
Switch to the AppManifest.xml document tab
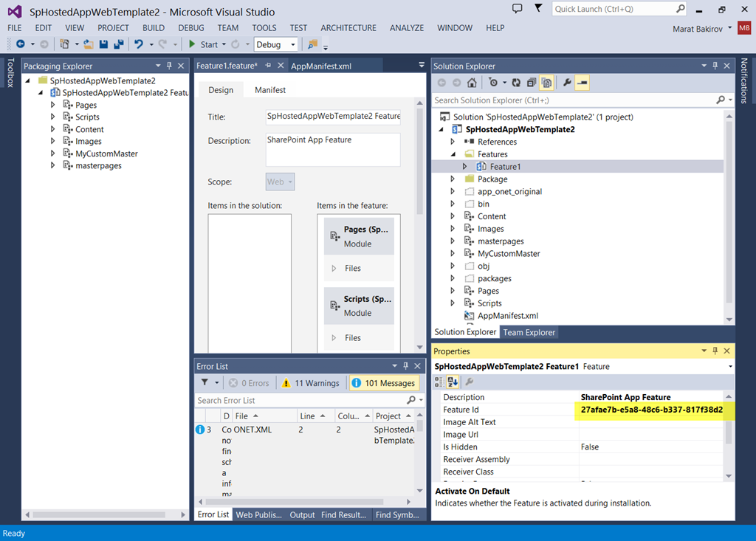point(320,66)
